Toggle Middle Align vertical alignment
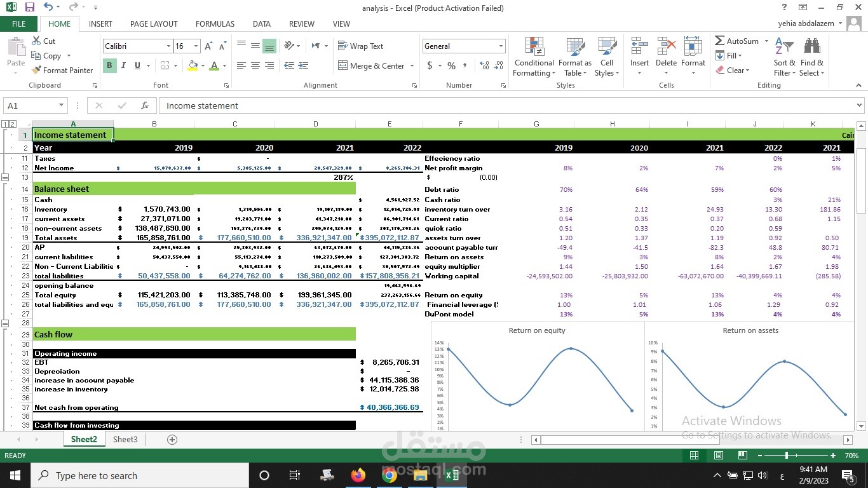Viewport: 868px width, 488px height. coord(255,46)
